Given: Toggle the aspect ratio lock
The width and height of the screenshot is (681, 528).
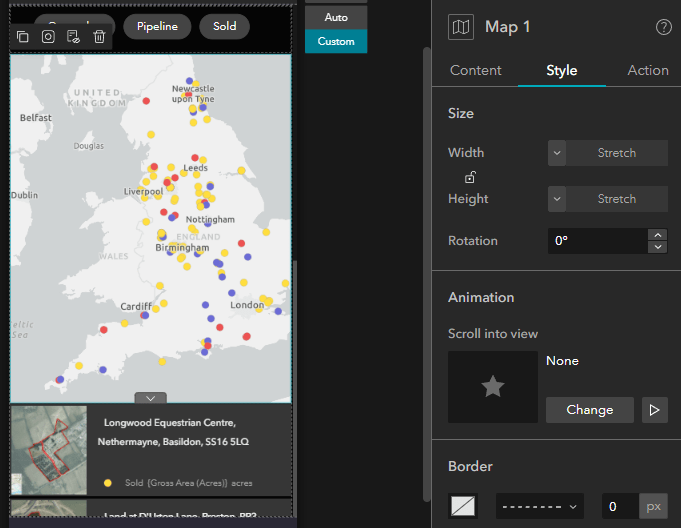Looking at the screenshot, I should 470,177.
